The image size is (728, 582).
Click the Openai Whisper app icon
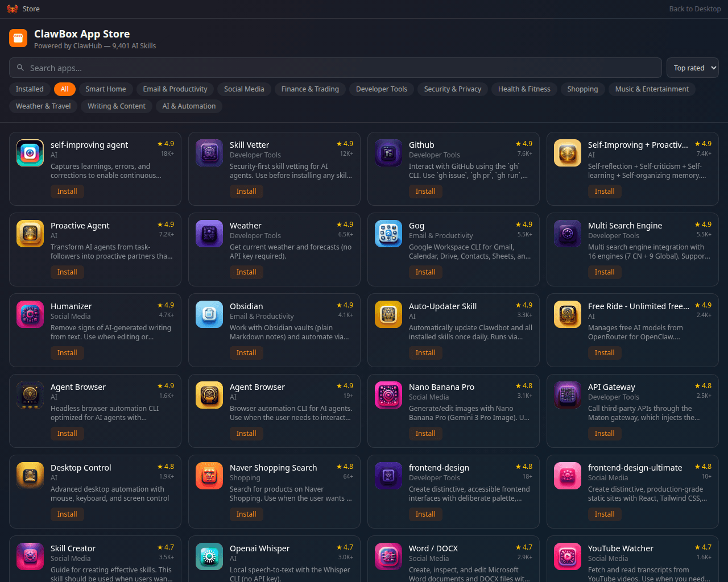(x=209, y=556)
